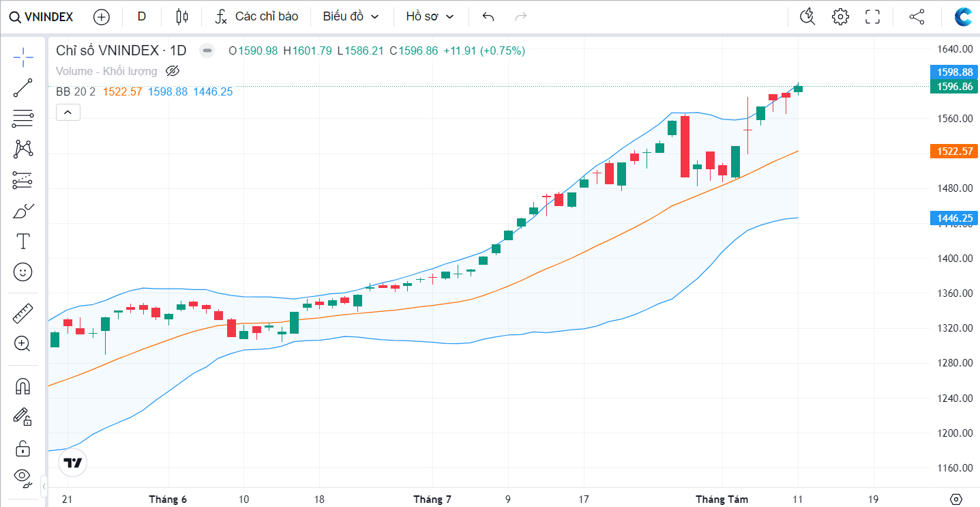Add a symbol to compare with the plus icon
The height and width of the screenshot is (507, 980).
point(102,17)
